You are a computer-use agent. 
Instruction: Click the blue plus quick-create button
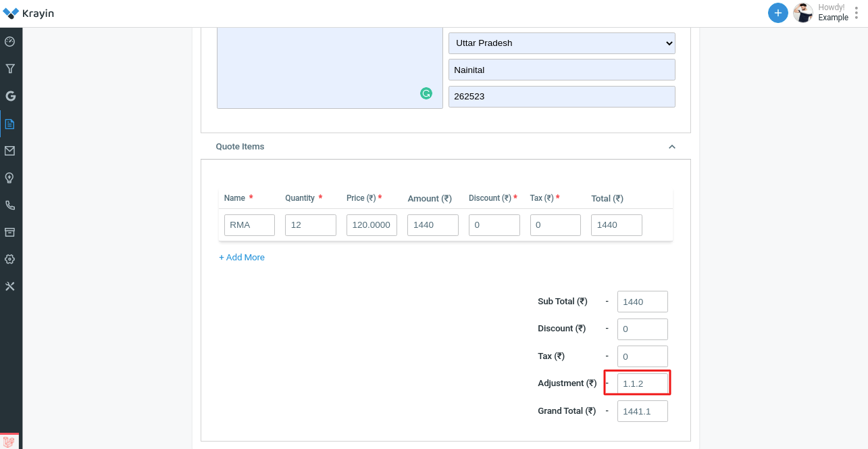coord(777,12)
